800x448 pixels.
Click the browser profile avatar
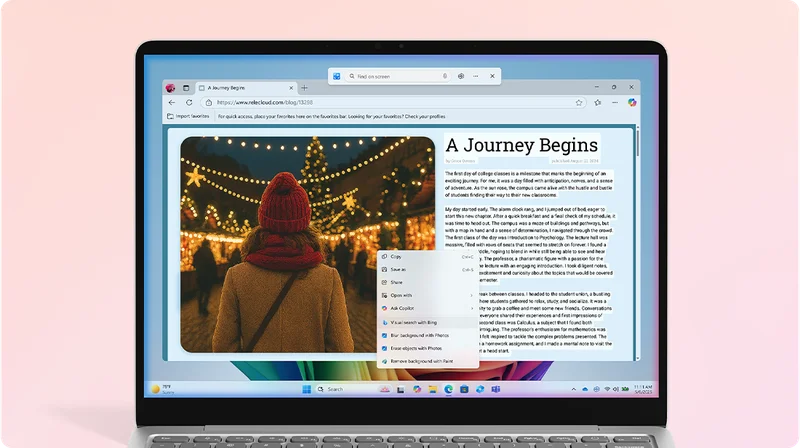click(170, 88)
